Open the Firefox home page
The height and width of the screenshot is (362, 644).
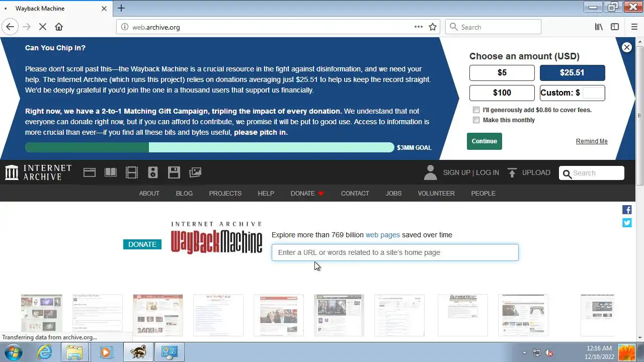point(59,27)
